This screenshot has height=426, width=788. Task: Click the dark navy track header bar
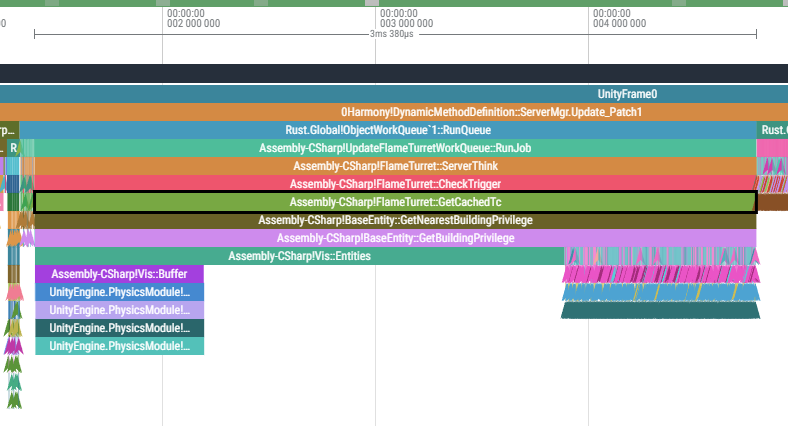pos(394,73)
